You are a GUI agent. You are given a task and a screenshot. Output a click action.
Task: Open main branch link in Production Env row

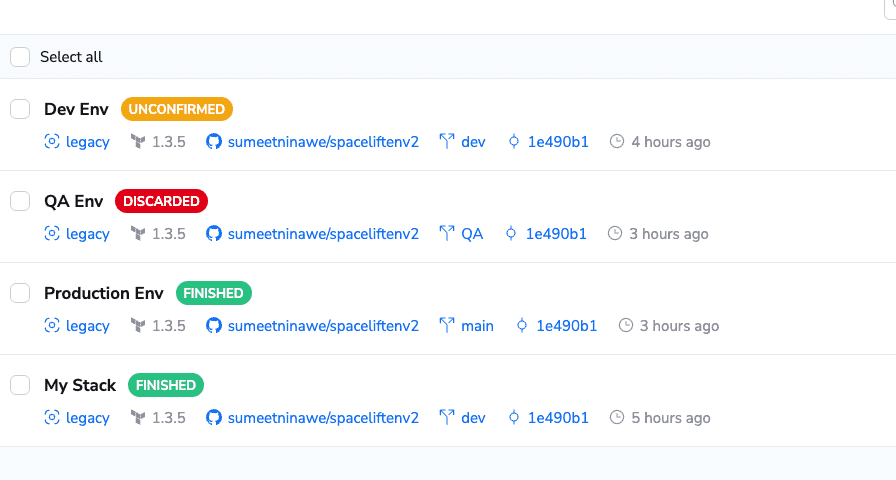tap(477, 326)
